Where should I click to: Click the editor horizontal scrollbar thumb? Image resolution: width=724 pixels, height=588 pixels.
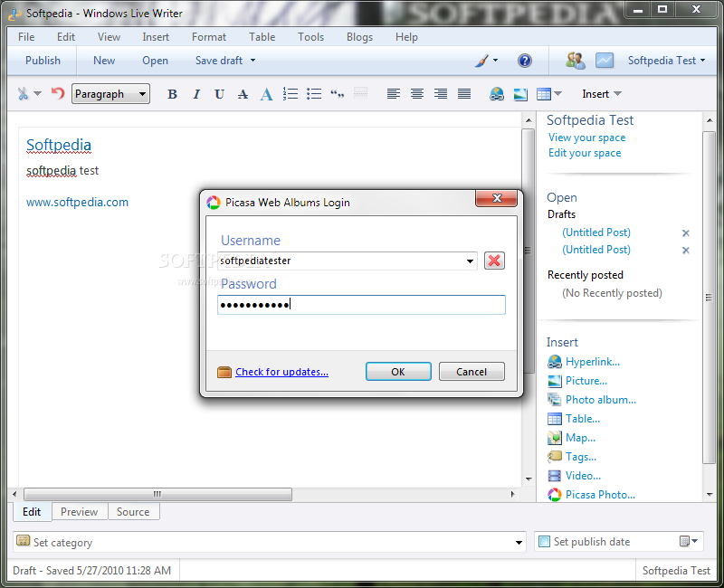pyautogui.click(x=157, y=494)
